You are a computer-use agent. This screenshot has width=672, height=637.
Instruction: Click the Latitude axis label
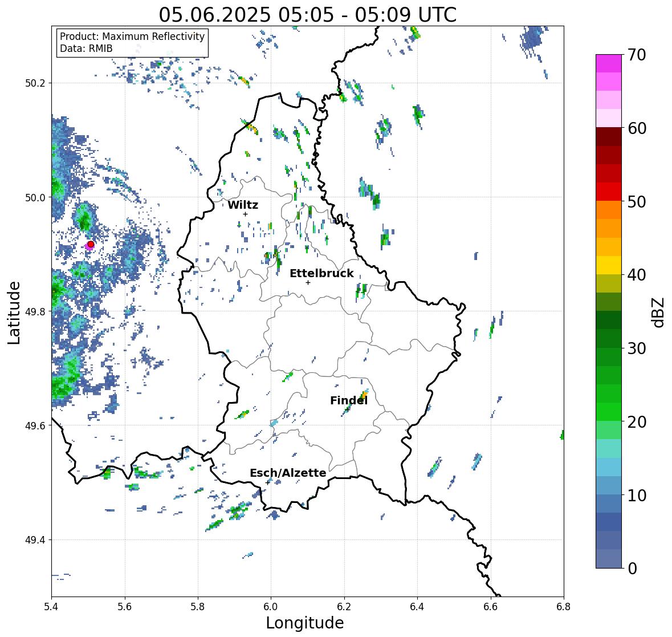click(14, 313)
